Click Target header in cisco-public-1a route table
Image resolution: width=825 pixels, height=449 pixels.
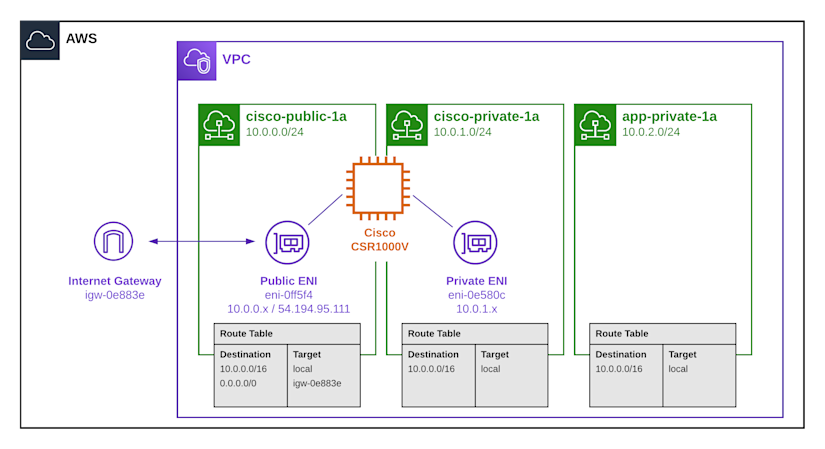tap(307, 355)
